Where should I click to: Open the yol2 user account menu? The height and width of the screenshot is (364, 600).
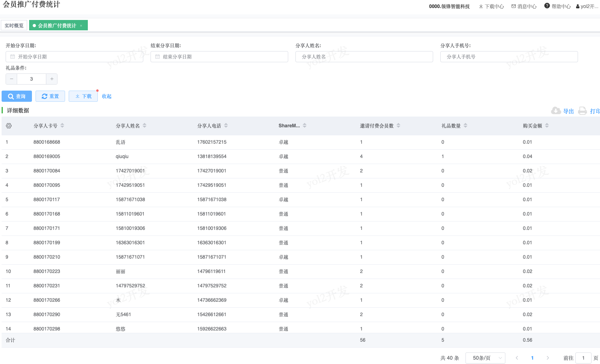587,6
